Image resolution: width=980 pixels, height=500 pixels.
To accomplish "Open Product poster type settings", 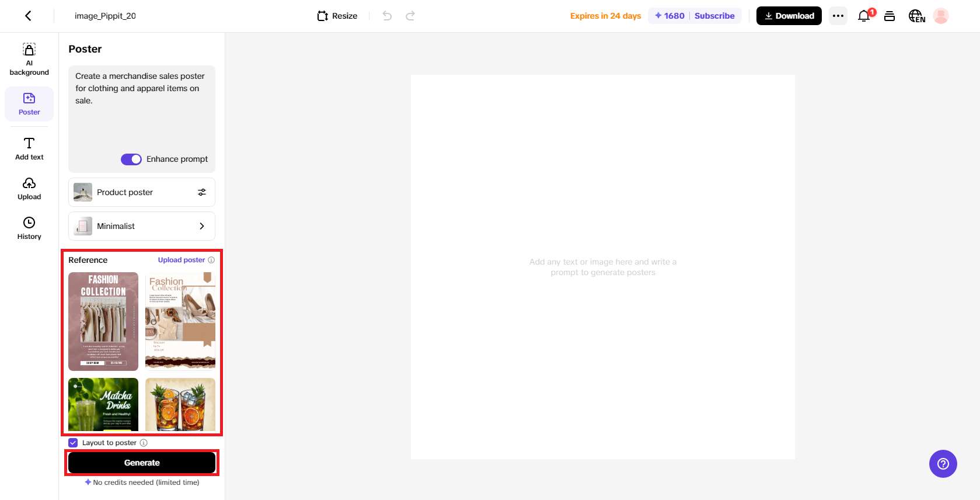I will pos(142,192).
